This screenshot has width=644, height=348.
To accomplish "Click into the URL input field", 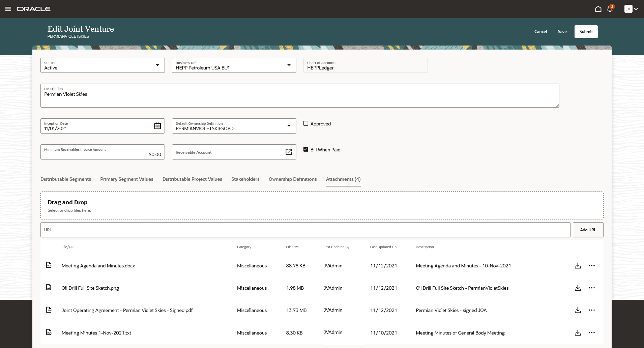I will click(305, 230).
